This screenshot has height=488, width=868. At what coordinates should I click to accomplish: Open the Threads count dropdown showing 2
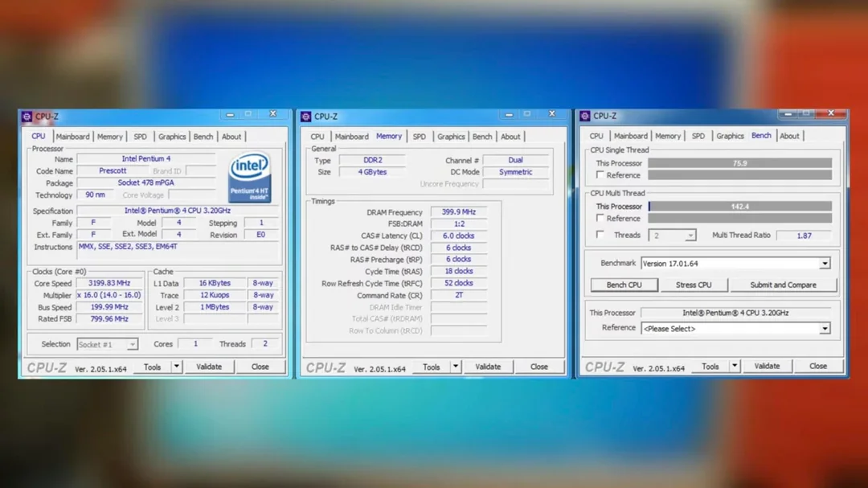click(672, 236)
